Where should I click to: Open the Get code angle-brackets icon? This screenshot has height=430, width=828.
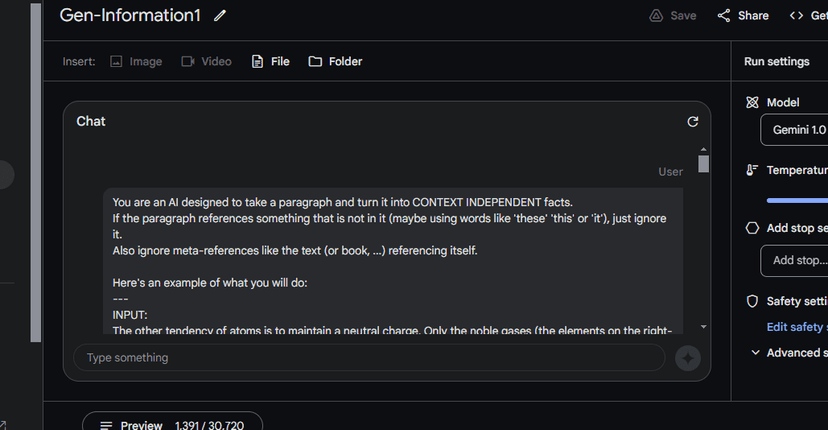[796, 16]
